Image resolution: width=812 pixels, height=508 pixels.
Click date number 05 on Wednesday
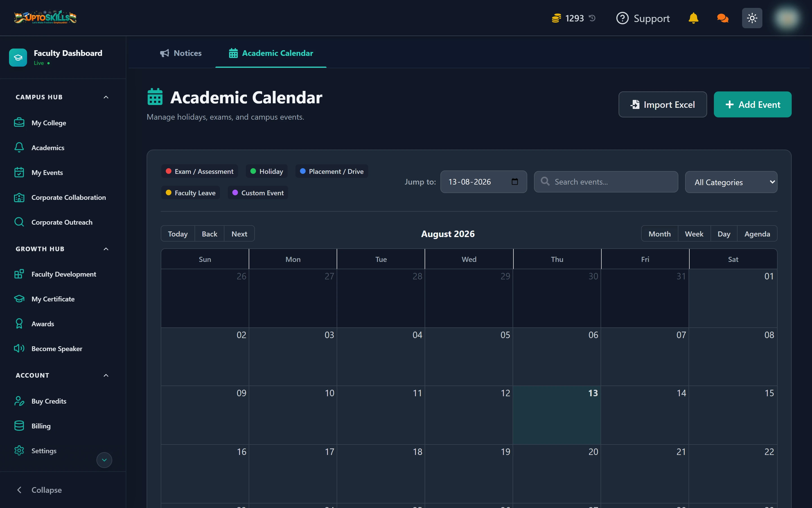[505, 335]
